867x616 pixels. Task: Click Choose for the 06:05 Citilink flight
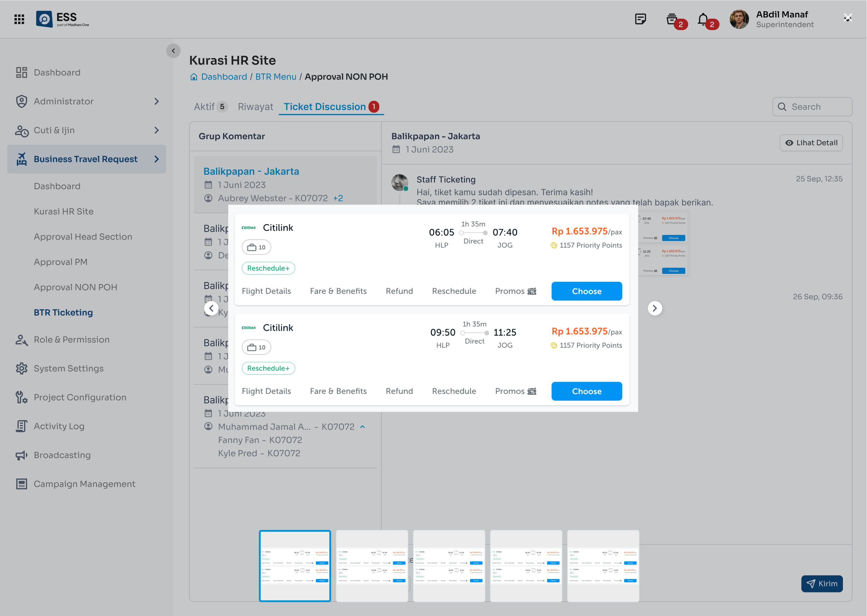tap(586, 291)
